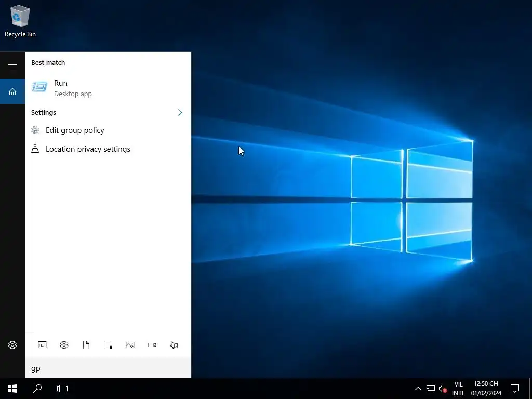Open Location privacy settings result
The height and width of the screenshot is (399, 532).
pos(108,149)
